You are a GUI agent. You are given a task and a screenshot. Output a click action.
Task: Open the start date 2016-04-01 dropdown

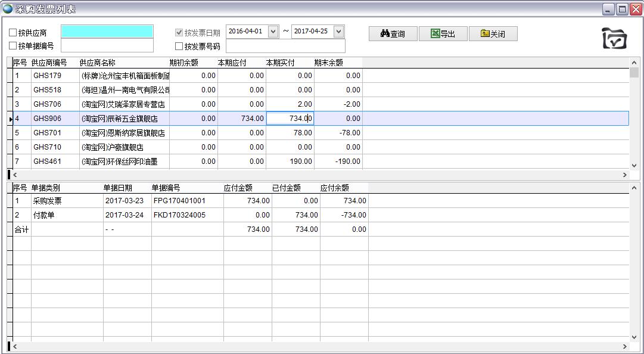[x=273, y=32]
